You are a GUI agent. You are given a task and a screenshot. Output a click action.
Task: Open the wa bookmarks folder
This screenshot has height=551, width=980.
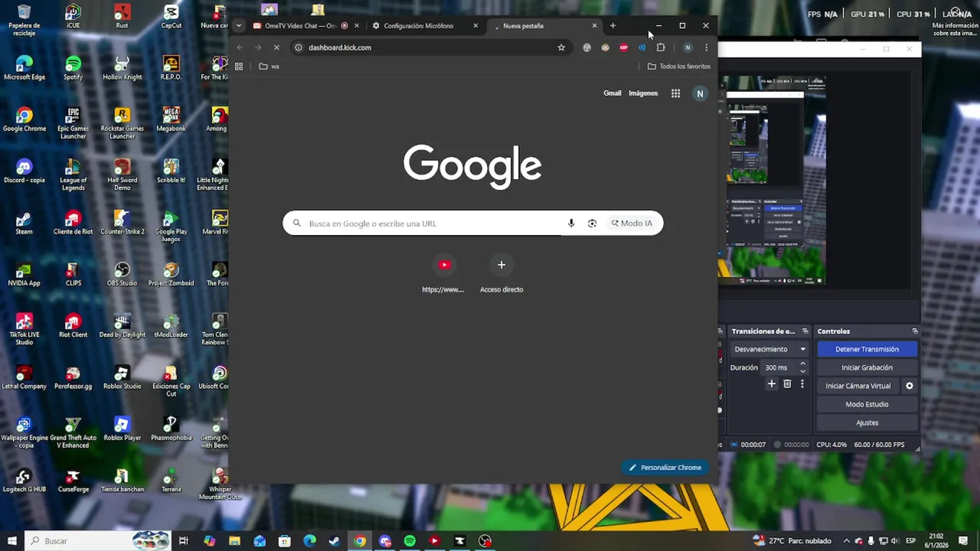pos(269,67)
